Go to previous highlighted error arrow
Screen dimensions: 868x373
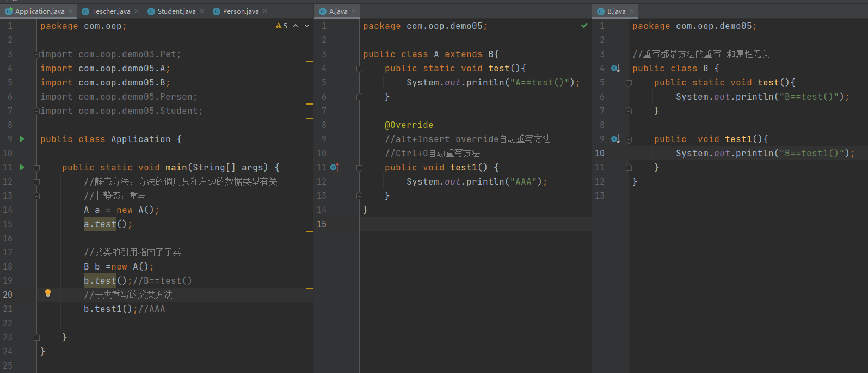click(x=296, y=26)
